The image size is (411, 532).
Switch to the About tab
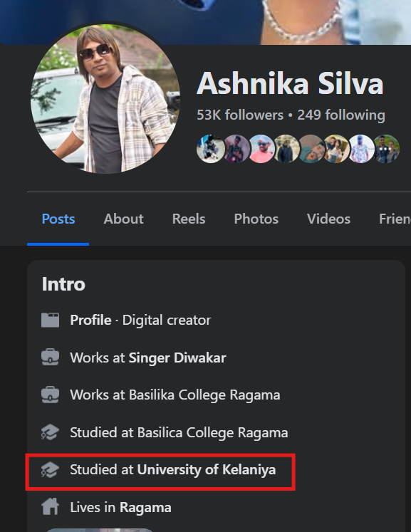[123, 219]
